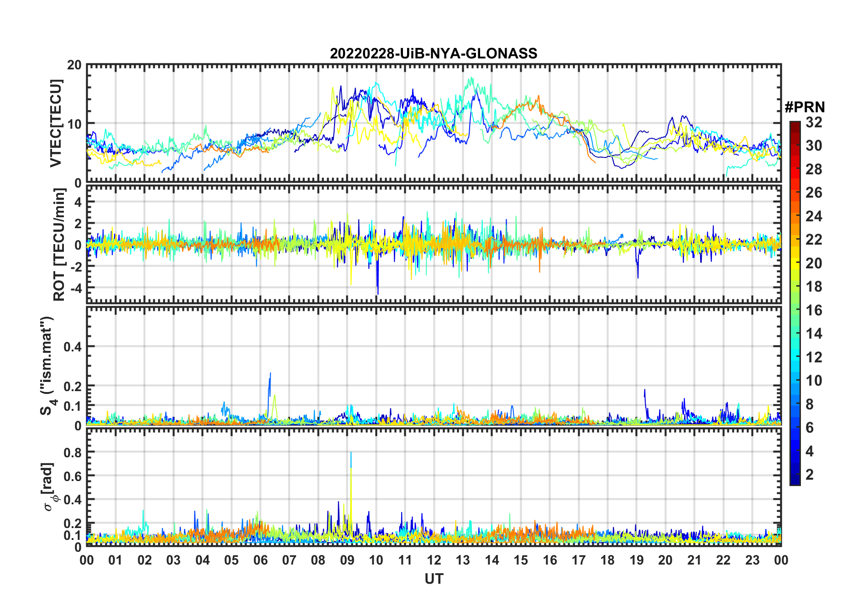Select colorbar tick label 12
This screenshot has width=868, height=607.
814,357
